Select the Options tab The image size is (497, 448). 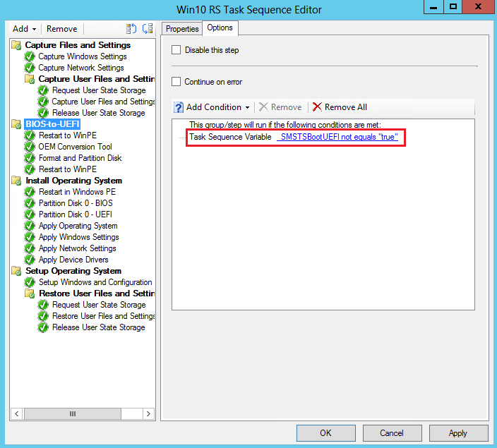tap(220, 28)
